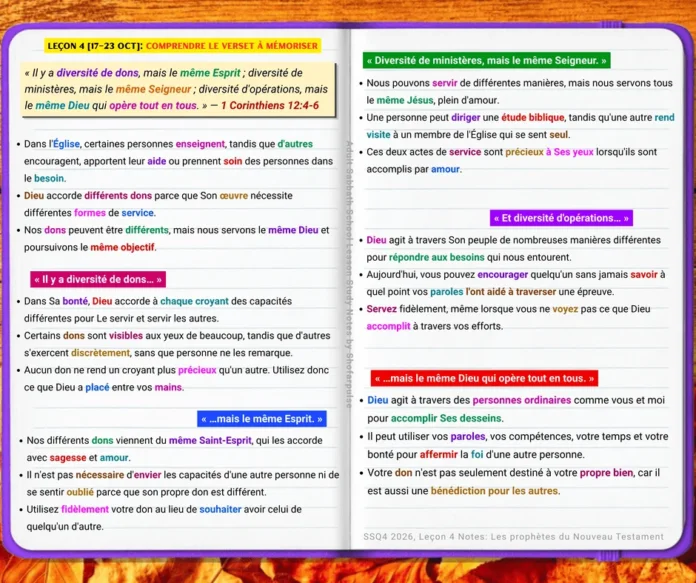Select the orange word 'œuvre'
This screenshot has width=696, height=583.
(x=233, y=196)
